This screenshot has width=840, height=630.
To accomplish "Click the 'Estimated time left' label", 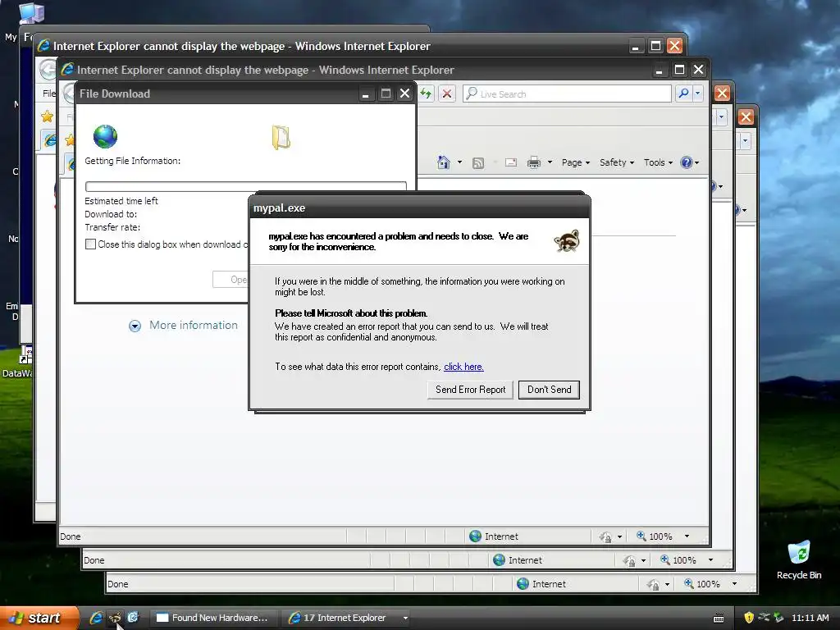I will 121,201.
